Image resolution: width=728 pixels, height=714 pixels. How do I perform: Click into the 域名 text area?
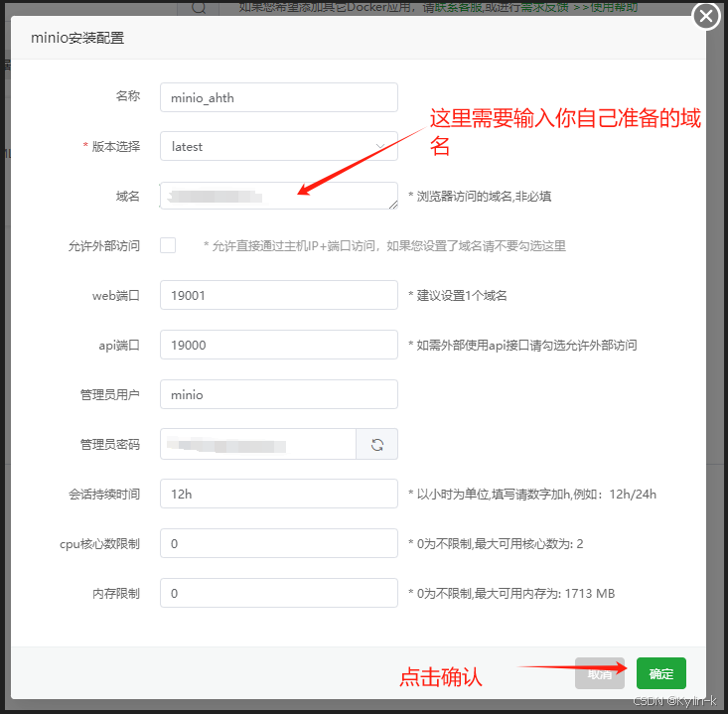coord(278,196)
